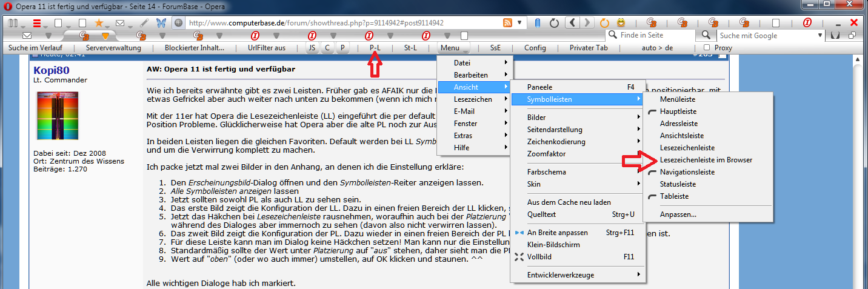Open the Extras menu
868x289 pixels.
475,136
